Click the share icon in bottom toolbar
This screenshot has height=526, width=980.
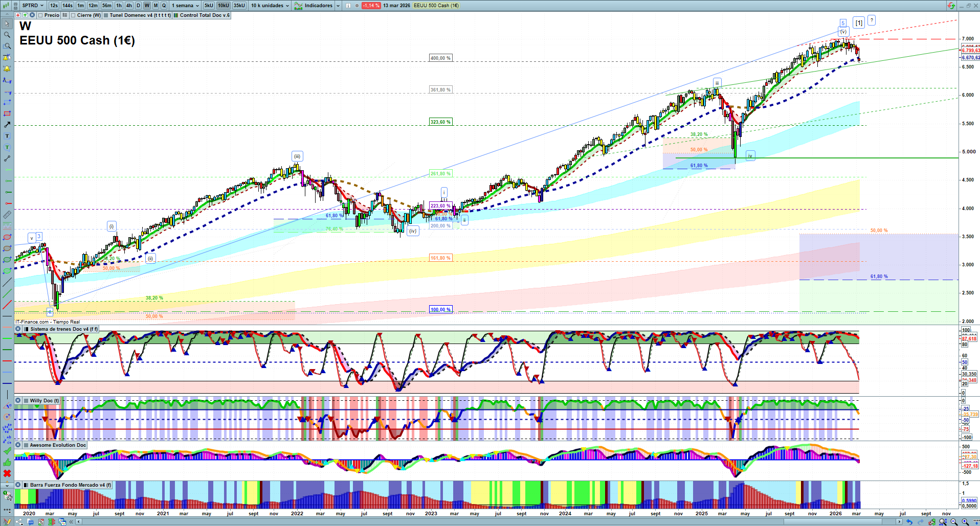point(19,522)
